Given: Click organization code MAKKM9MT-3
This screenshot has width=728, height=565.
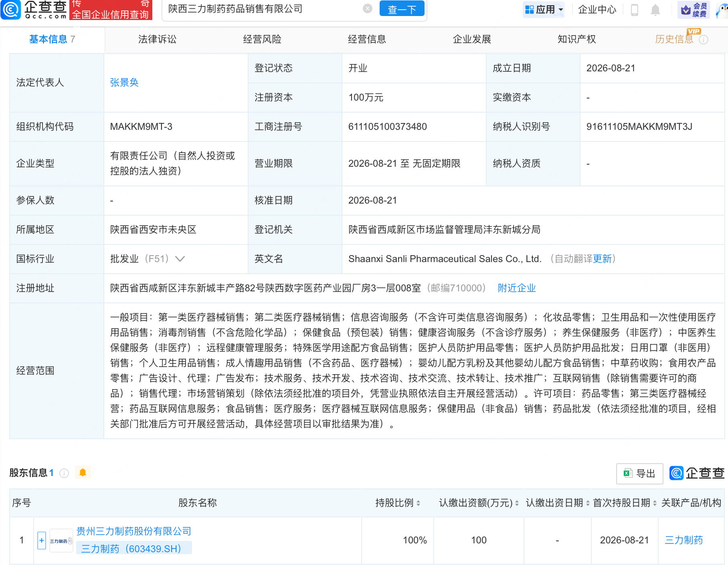Looking at the screenshot, I should pos(141,127).
